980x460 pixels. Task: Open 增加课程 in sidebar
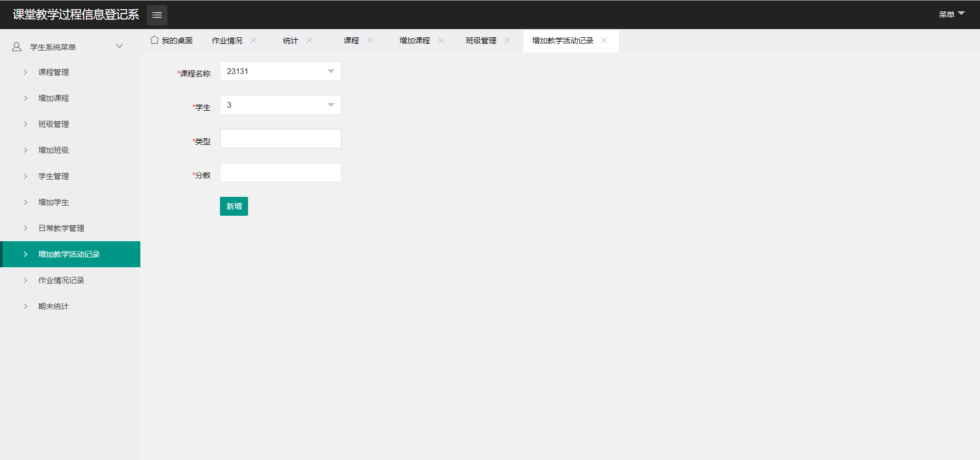[70, 98]
